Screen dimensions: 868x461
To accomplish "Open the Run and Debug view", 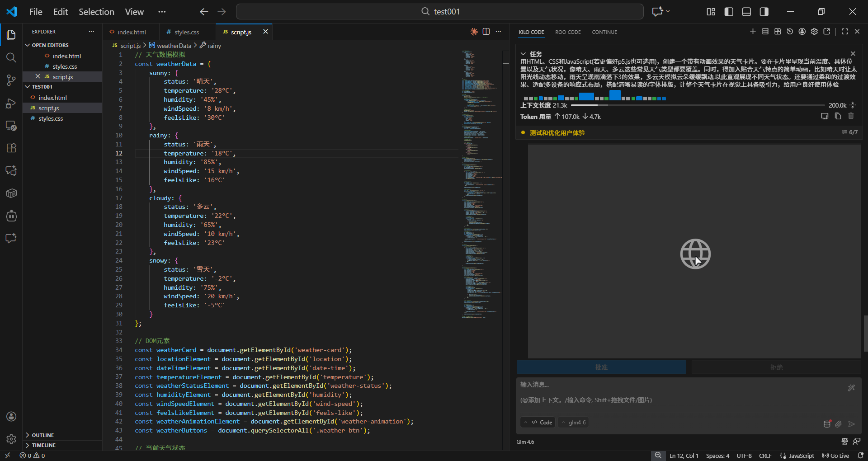I will pos(11,103).
